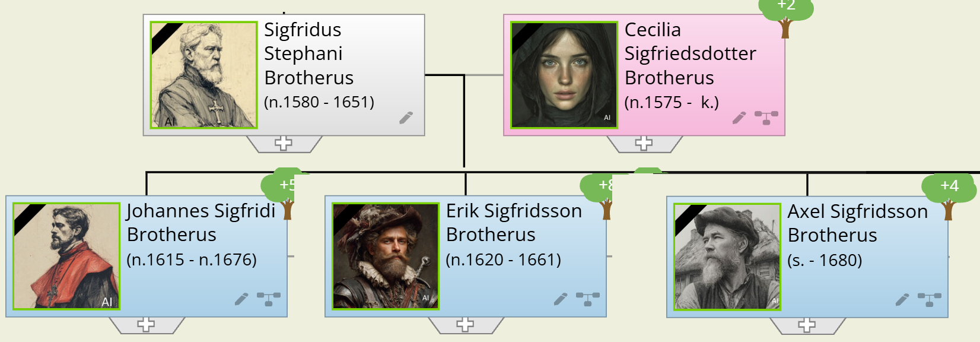
Task: Open the family tree icon on Axel's card
Action: (x=929, y=300)
